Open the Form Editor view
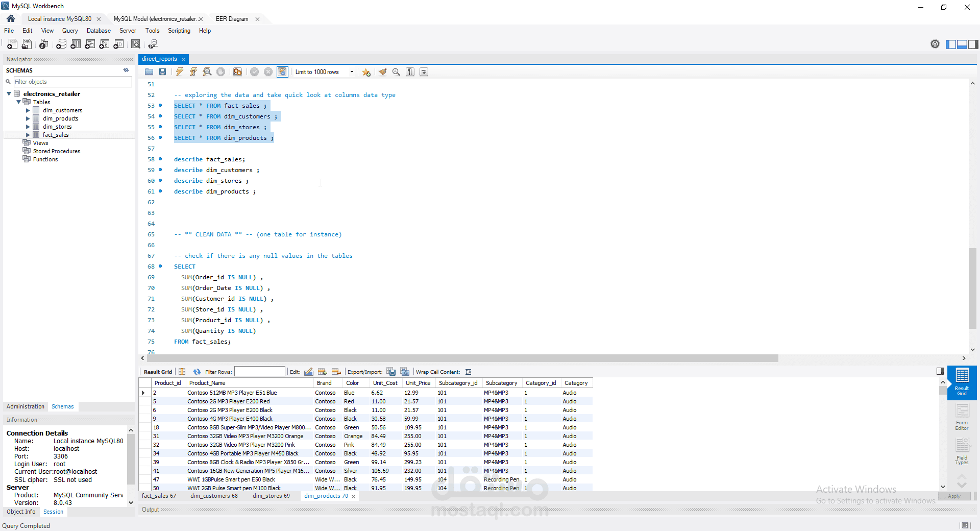This screenshot has width=980, height=531. click(x=962, y=418)
